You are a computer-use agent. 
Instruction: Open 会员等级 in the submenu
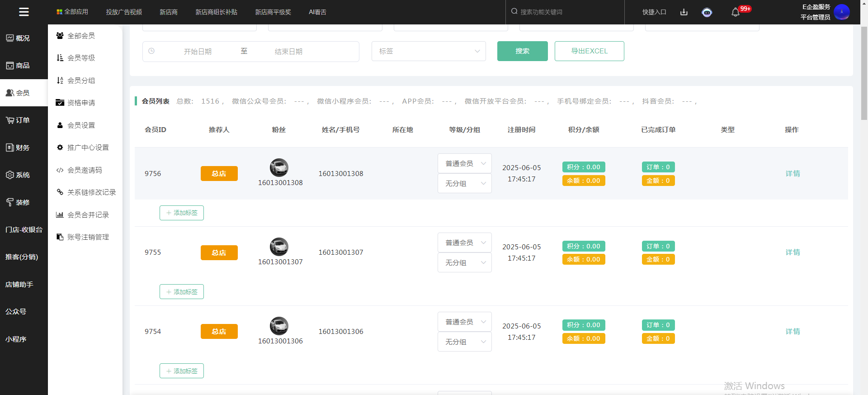point(81,58)
